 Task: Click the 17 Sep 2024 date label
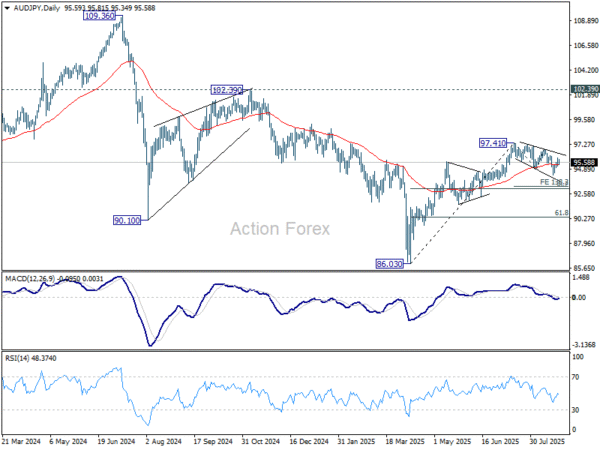212,441
